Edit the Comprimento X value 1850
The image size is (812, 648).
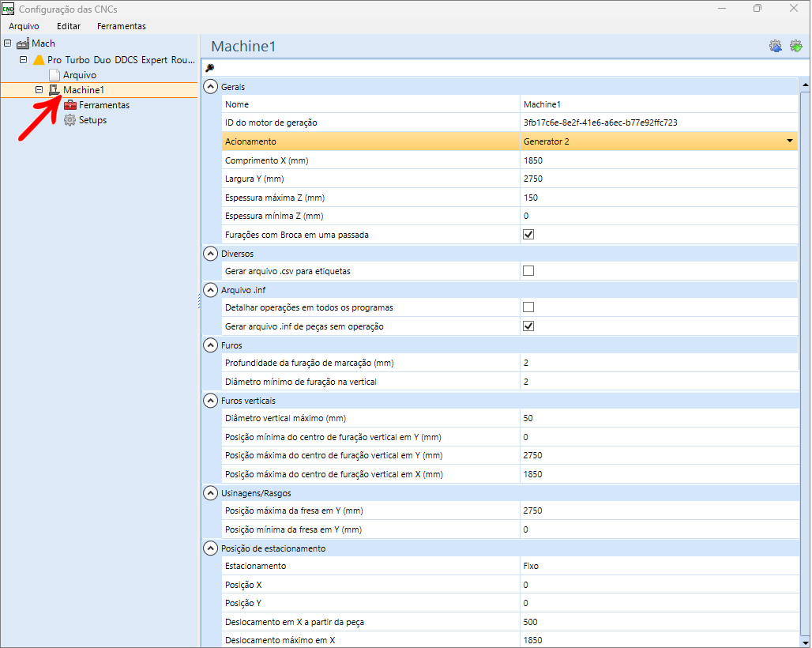658,160
